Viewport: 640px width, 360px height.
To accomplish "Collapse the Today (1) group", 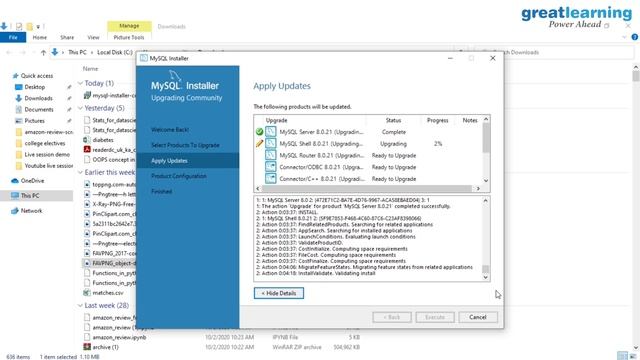I will 80,83.
